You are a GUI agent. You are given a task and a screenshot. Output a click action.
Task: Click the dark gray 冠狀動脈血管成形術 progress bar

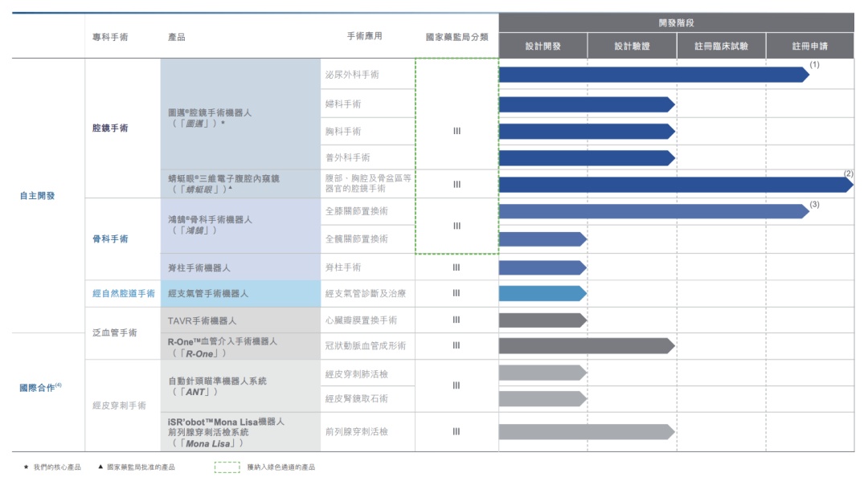[585, 345]
